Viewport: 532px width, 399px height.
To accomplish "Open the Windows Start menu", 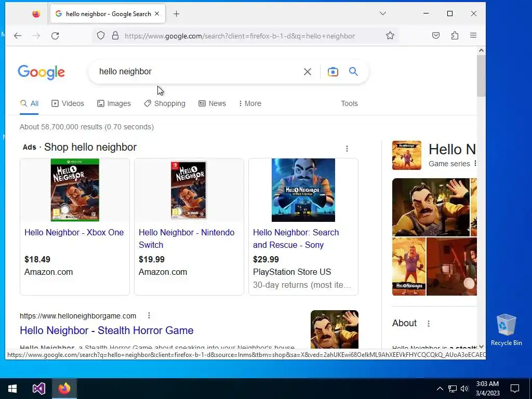I will (12, 389).
